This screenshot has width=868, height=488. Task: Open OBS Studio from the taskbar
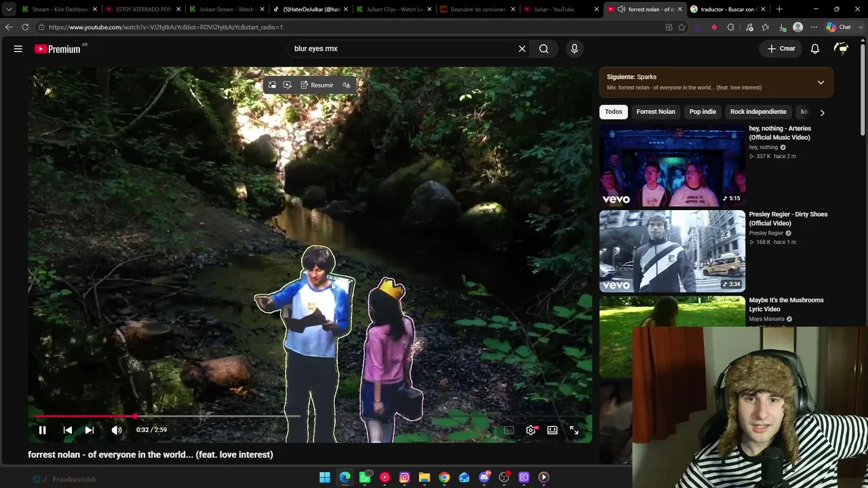504,477
